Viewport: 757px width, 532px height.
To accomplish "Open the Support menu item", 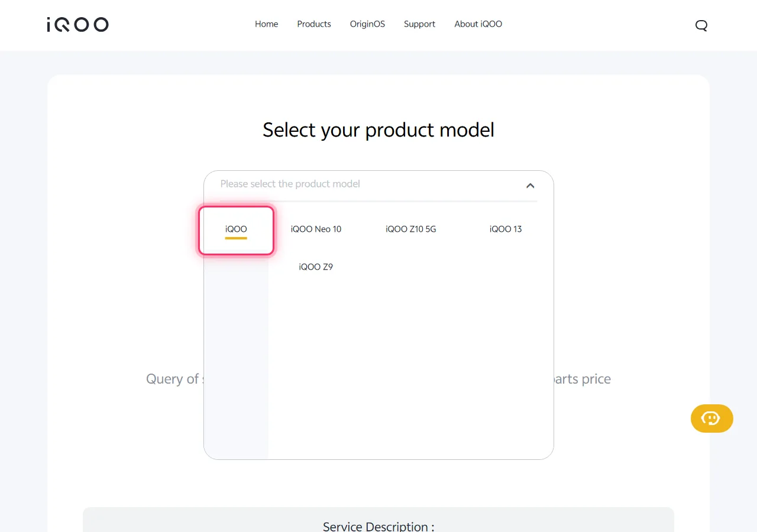I will pos(419,24).
